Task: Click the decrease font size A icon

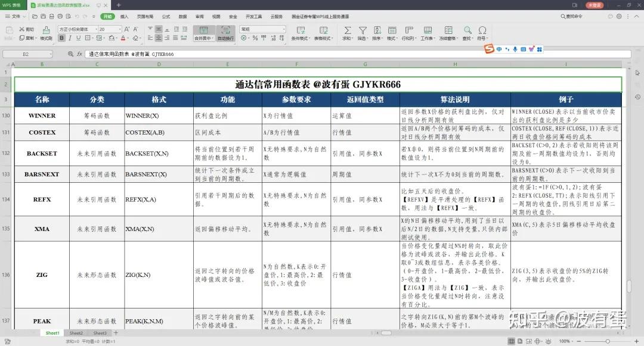Action: click(135, 29)
